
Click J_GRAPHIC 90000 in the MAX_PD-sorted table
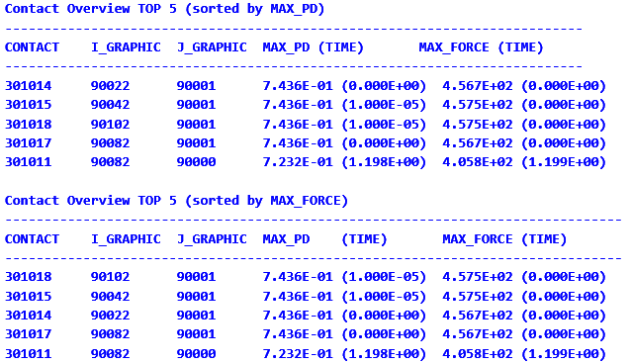197,162
